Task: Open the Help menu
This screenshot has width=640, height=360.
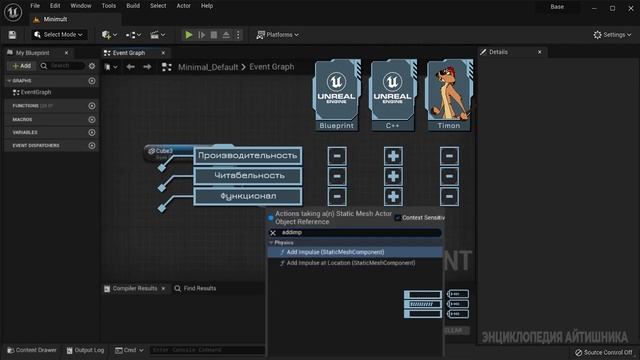Action: [x=207, y=6]
